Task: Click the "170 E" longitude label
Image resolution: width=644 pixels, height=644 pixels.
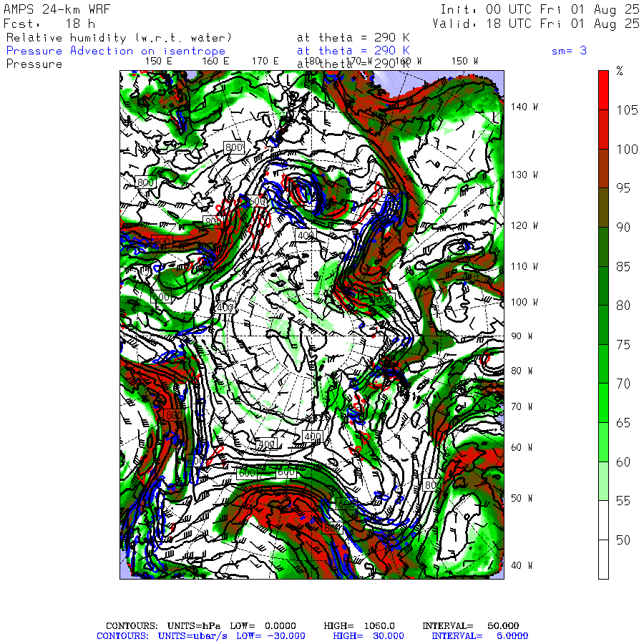Action: [x=265, y=62]
